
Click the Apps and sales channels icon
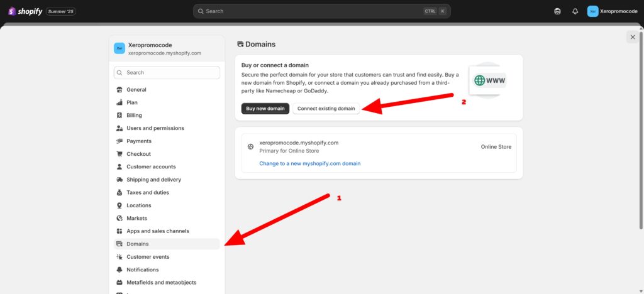click(x=119, y=231)
